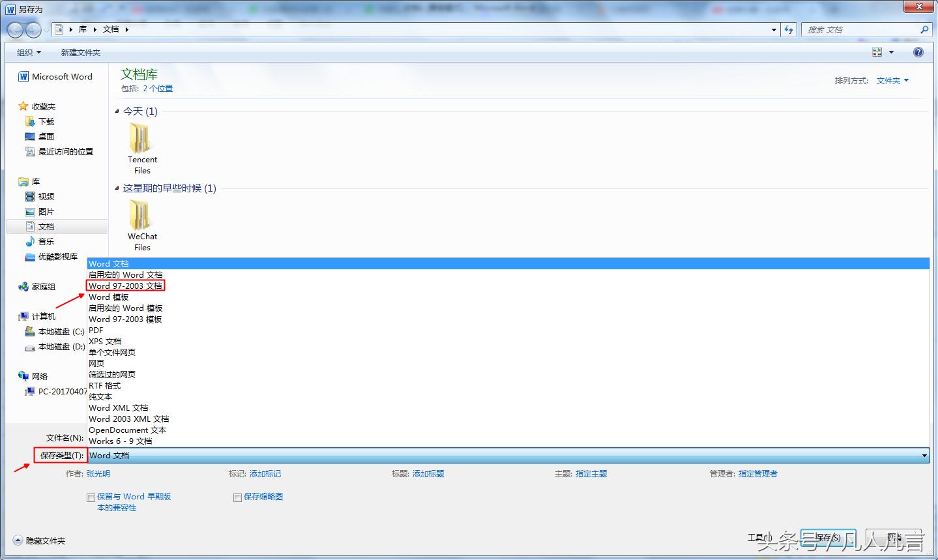Choose 启用宏的 Word 文档 option
Screen dimensions: 938x560
tap(508, 274)
